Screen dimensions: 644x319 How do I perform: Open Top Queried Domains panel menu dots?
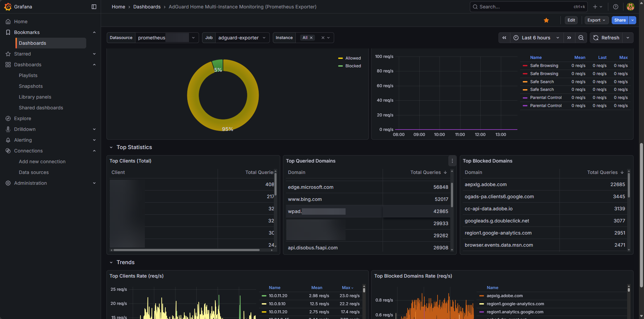tap(452, 161)
